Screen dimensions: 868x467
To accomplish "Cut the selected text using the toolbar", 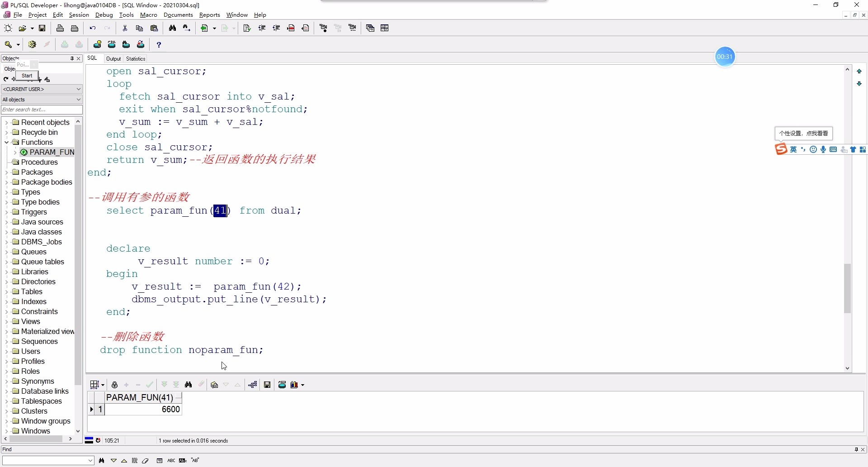I will click(x=125, y=28).
